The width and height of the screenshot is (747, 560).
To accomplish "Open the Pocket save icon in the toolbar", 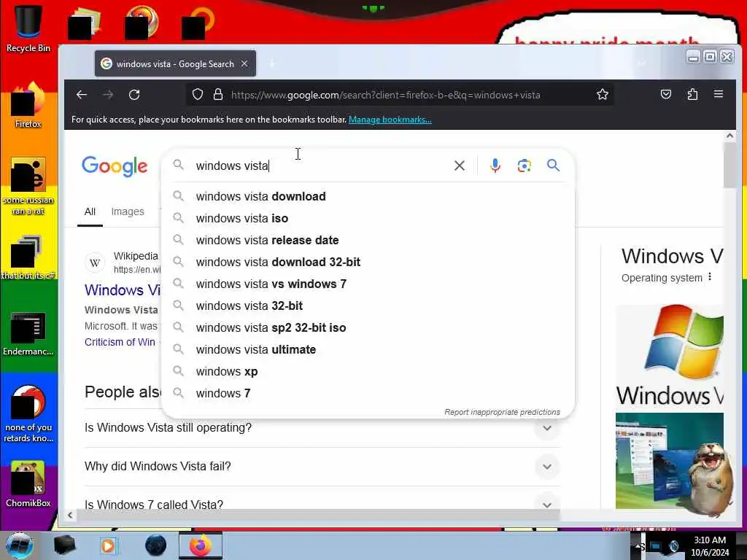I will click(x=666, y=95).
